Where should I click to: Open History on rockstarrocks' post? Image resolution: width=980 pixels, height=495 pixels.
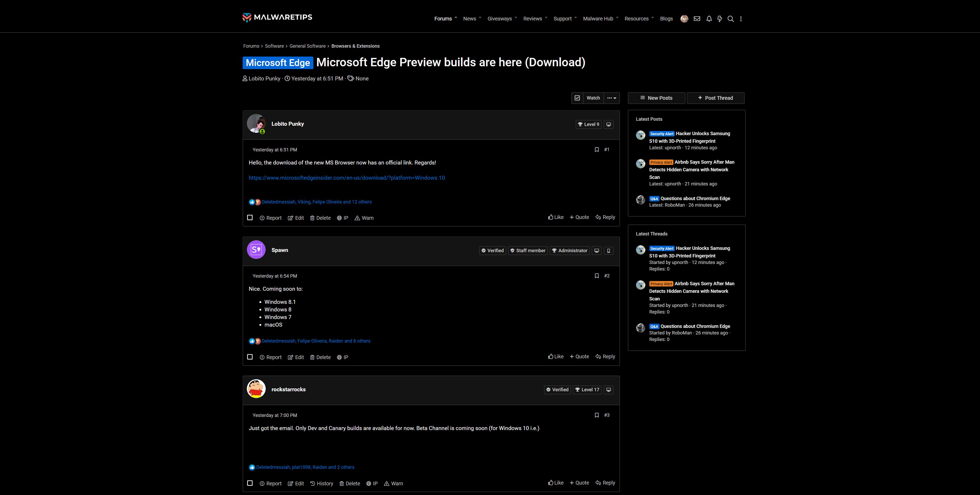(322, 483)
